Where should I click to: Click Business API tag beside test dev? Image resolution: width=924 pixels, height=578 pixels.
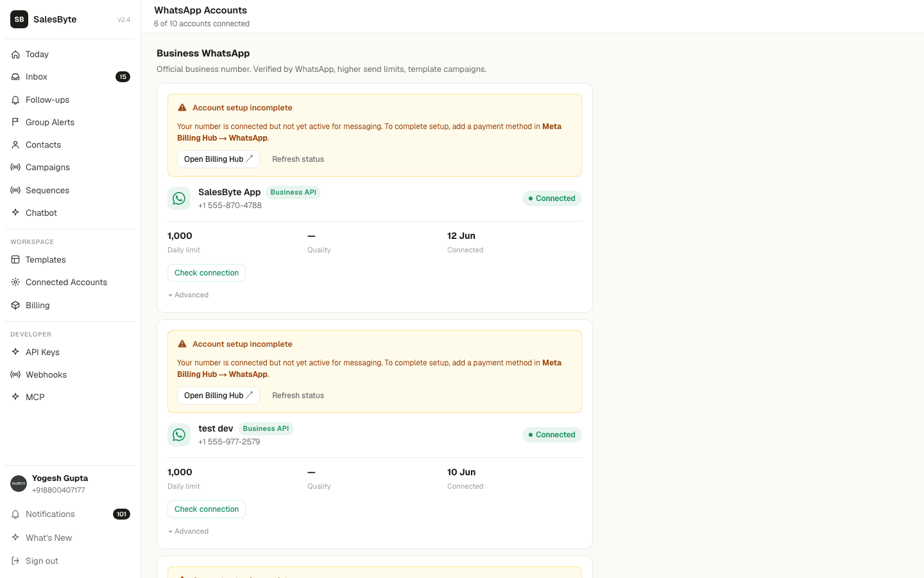point(266,428)
